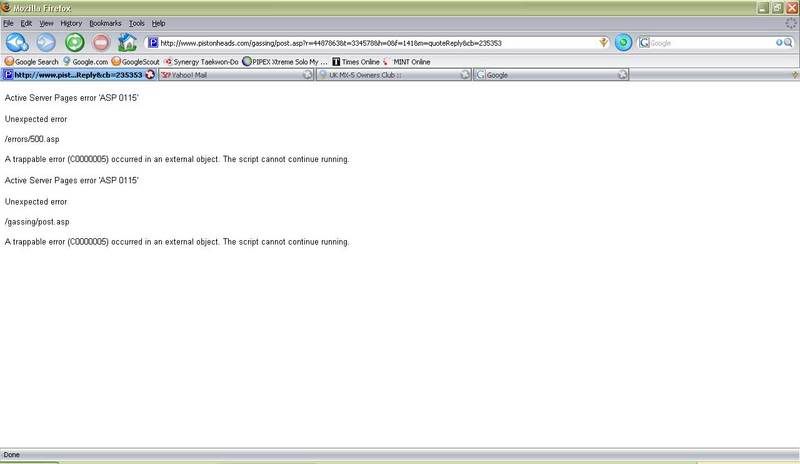
Task: Open the Synergy Taekwon-Do bookmark
Action: (x=203, y=61)
